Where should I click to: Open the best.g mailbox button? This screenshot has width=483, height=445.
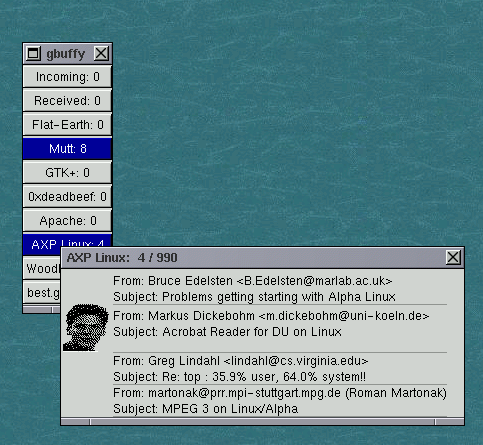42,292
